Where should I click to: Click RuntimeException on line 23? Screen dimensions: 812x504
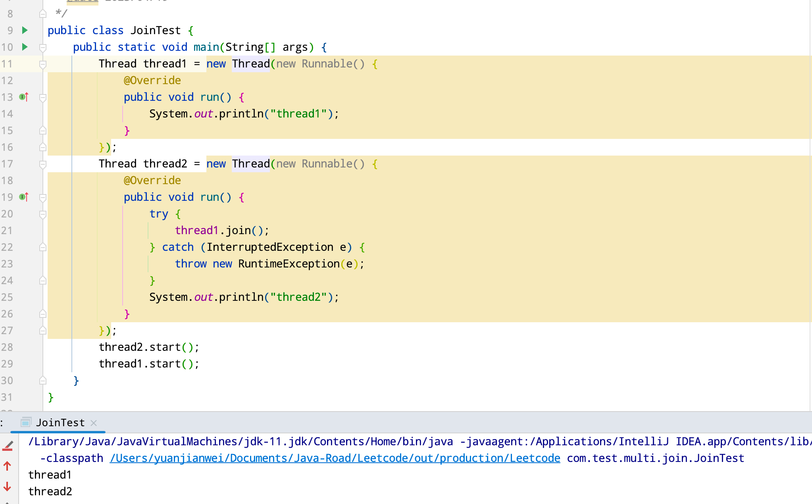(x=289, y=264)
